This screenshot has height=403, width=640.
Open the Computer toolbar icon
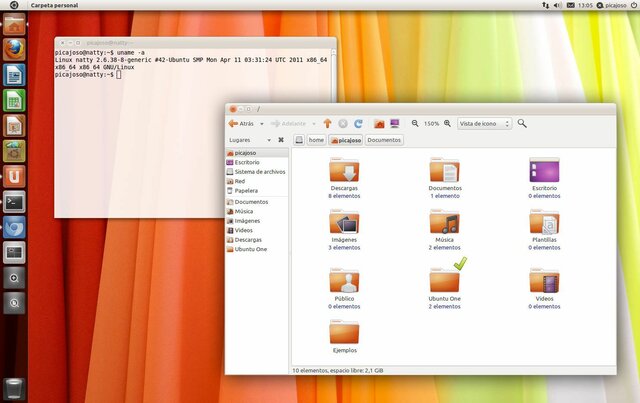coord(395,123)
